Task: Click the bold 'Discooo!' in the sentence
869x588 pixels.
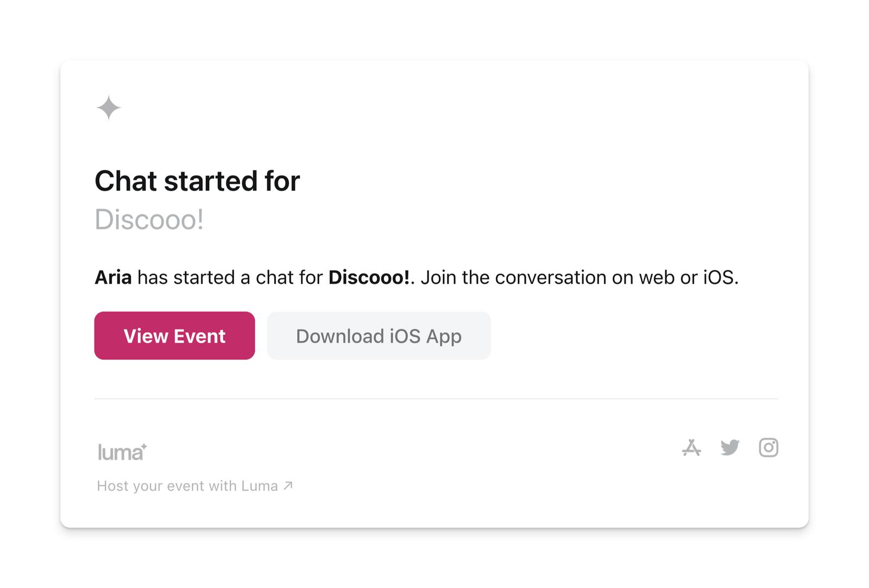Action: [369, 277]
